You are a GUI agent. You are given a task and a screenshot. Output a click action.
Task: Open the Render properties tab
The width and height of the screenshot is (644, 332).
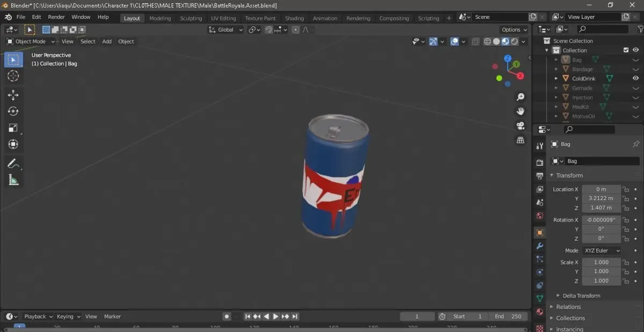pyautogui.click(x=540, y=163)
